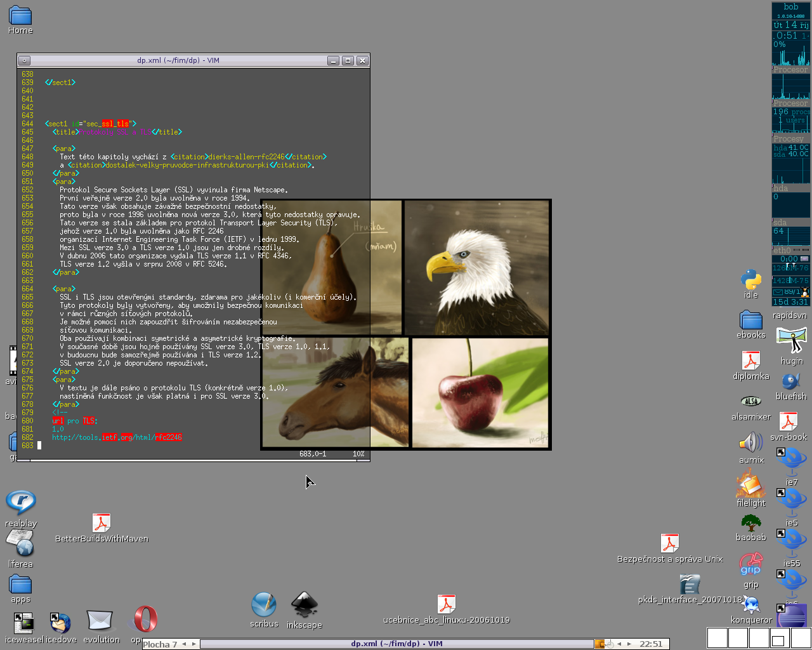Select the cherry painting thumbnail

tap(480, 392)
